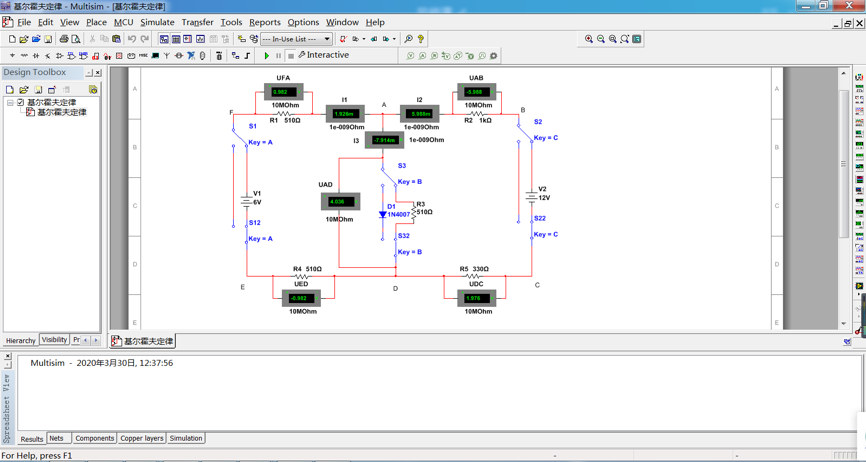Toggle the checkbox beside the root design
Screen dimensions: 866x462
point(20,102)
